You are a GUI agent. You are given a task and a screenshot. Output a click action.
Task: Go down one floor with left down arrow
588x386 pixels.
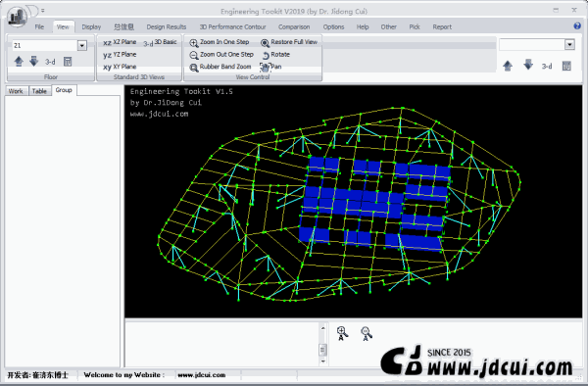(33, 61)
